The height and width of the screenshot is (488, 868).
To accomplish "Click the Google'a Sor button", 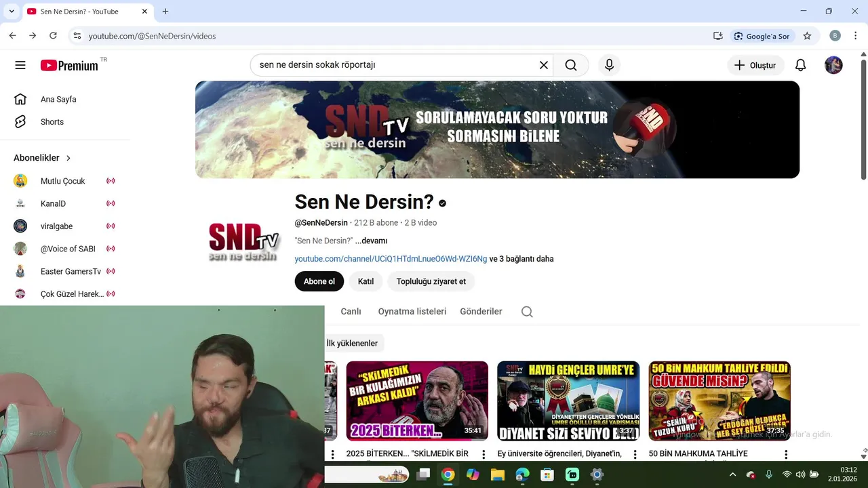I will pyautogui.click(x=762, y=36).
